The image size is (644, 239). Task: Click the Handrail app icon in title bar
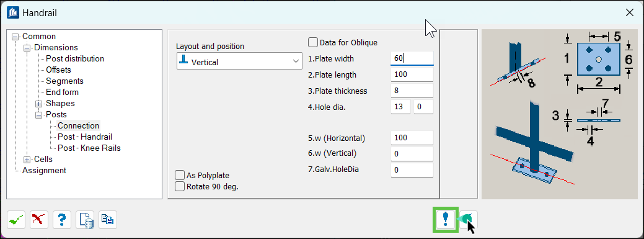click(13, 13)
